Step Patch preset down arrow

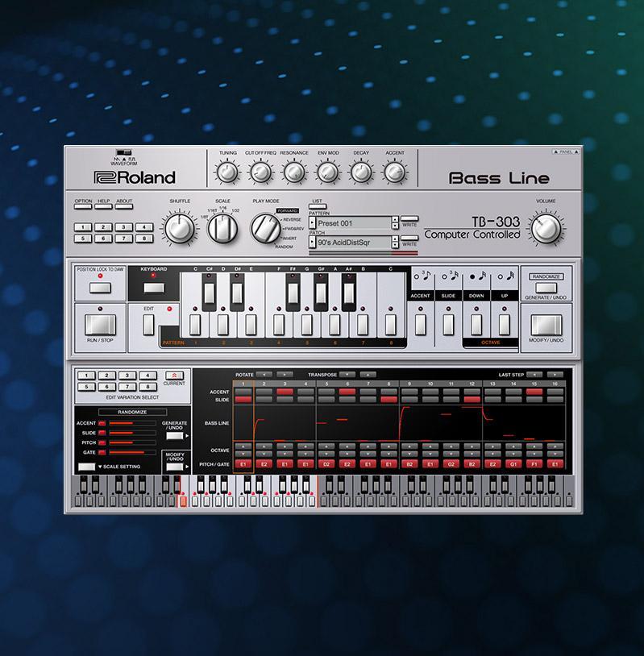click(395, 245)
